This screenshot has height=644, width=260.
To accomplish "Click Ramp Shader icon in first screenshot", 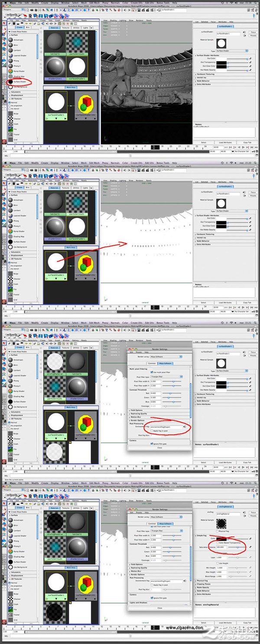I will pos(10,71).
